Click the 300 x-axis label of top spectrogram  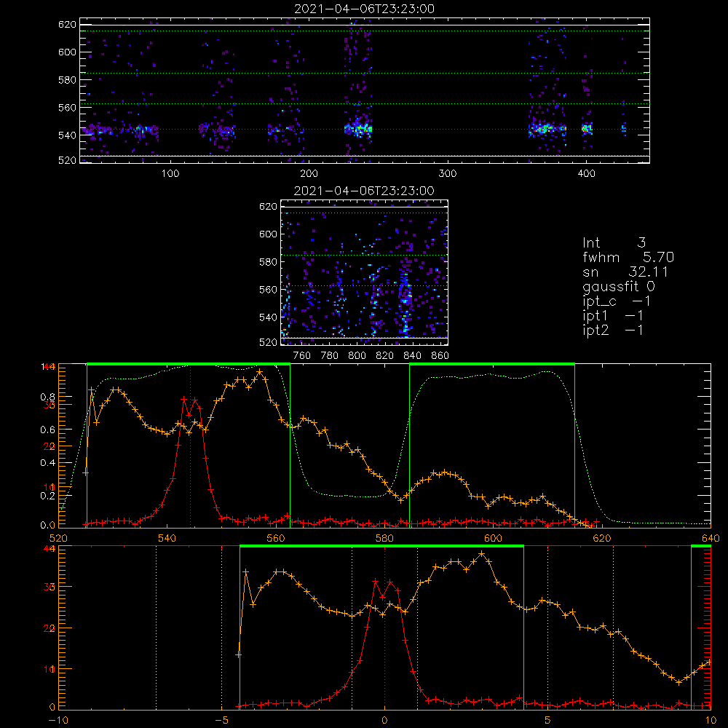[447, 174]
